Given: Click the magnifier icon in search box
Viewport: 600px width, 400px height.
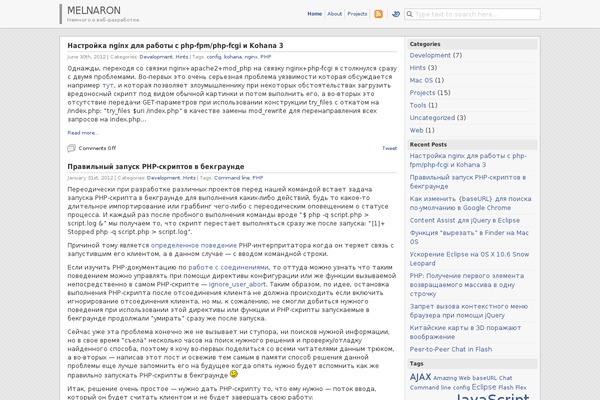Looking at the screenshot, I should pos(409,14).
